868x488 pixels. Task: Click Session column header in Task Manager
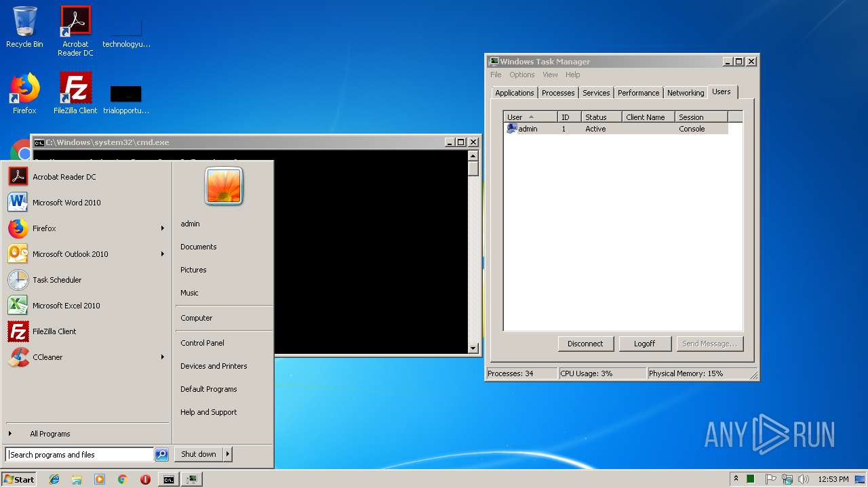(x=701, y=117)
